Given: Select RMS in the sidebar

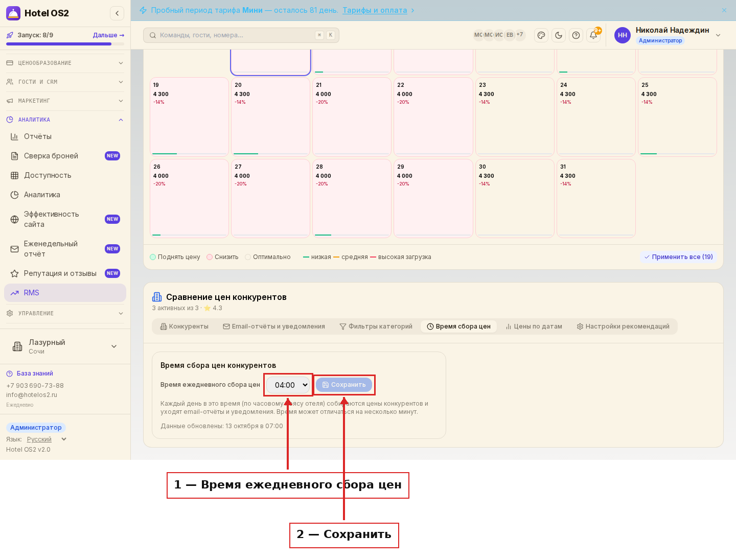Looking at the screenshot, I should pos(65,293).
